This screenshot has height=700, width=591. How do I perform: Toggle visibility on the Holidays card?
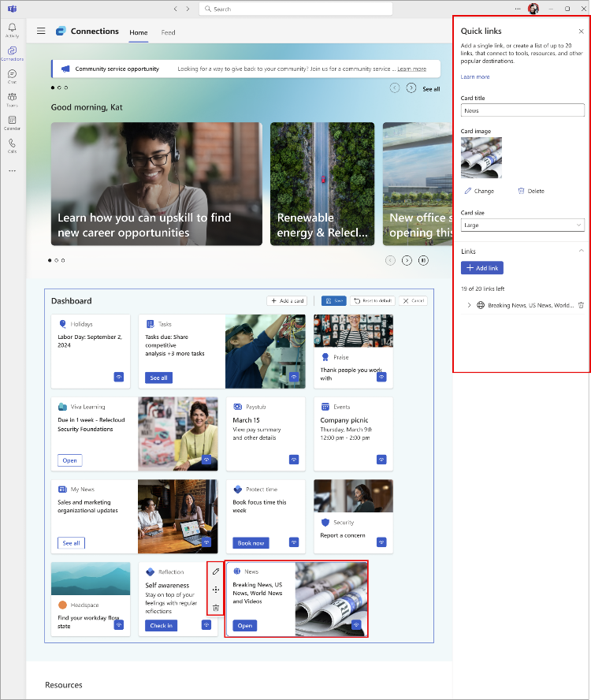pos(119,378)
